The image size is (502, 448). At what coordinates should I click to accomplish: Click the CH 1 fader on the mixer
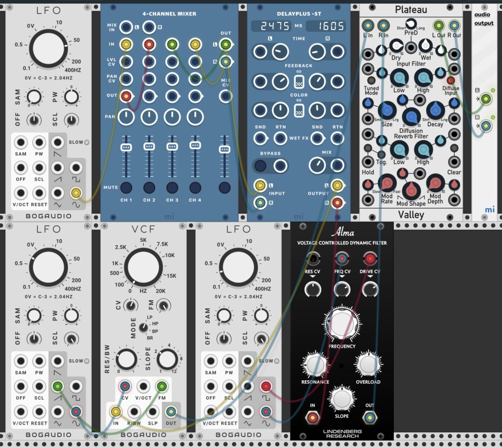(x=126, y=148)
